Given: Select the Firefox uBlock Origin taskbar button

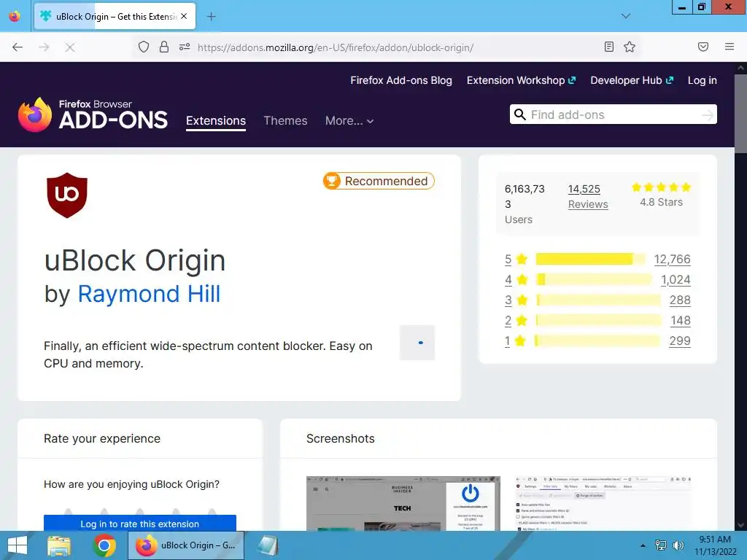Looking at the screenshot, I should pos(186,545).
